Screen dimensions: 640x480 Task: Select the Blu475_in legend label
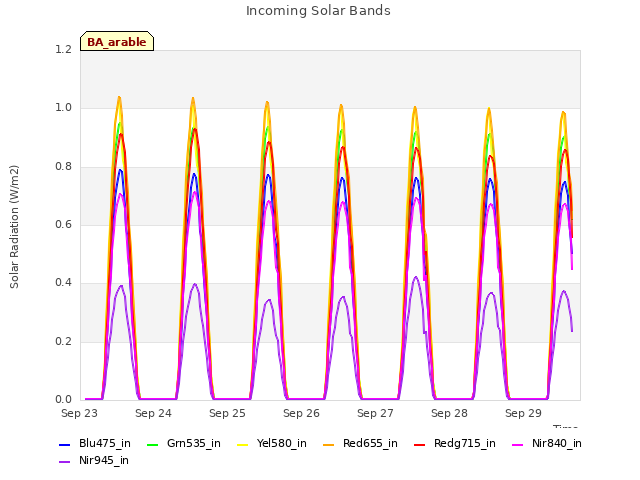pyautogui.click(x=105, y=444)
